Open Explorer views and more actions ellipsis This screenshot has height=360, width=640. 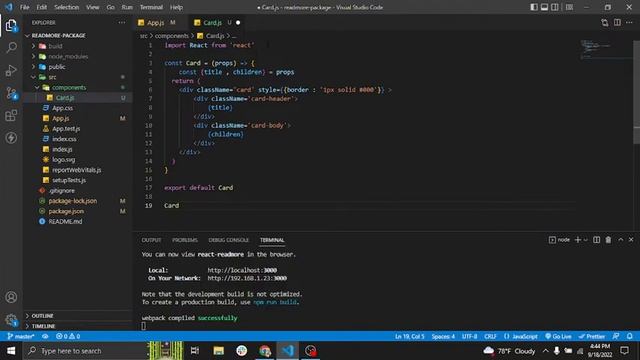point(122,22)
